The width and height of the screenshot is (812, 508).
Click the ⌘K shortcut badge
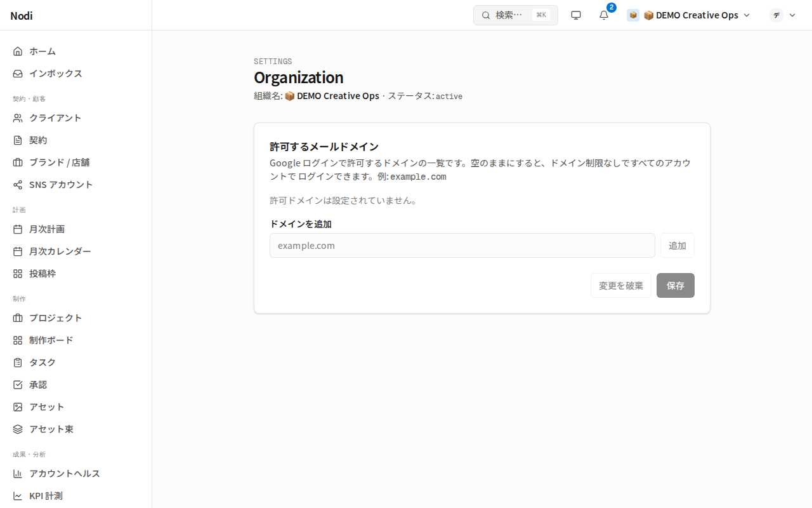[x=541, y=15]
